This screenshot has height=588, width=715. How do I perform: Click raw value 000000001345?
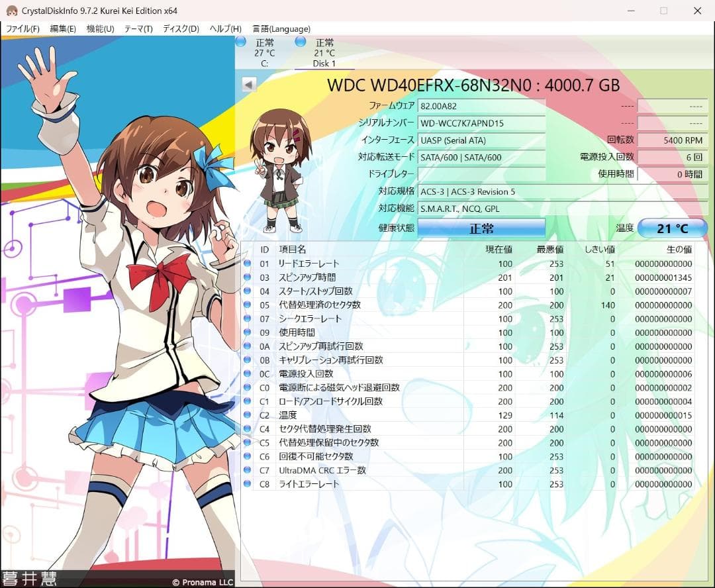point(663,277)
